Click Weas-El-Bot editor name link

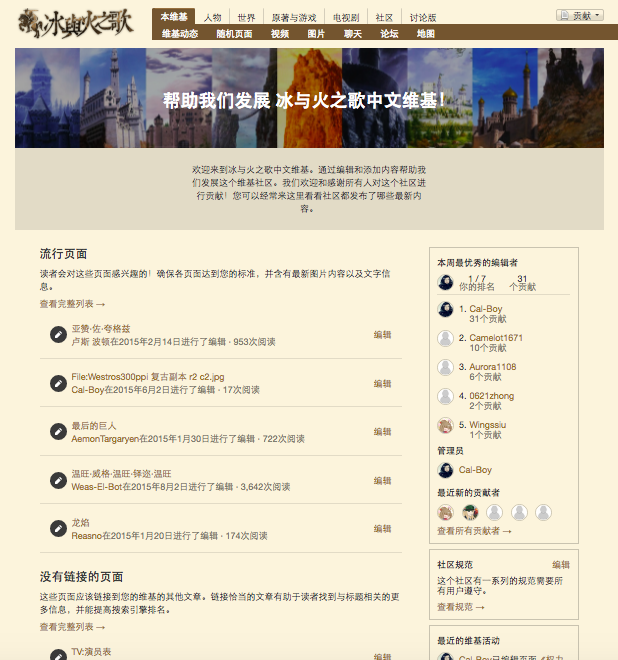pyautogui.click(x=96, y=487)
